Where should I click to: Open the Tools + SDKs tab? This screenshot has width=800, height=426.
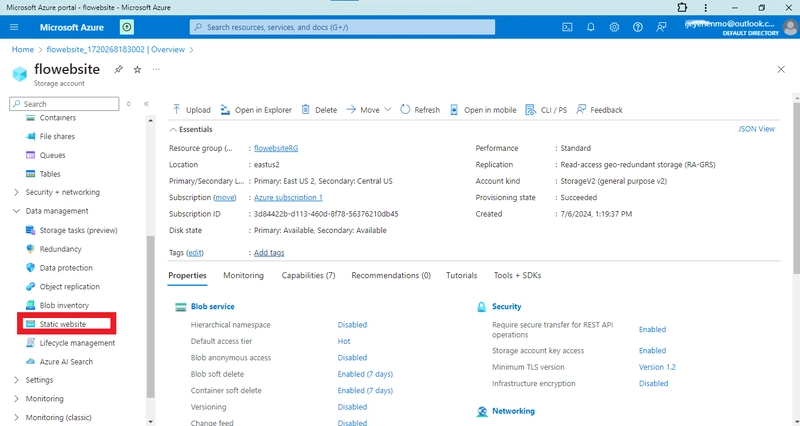[517, 275]
